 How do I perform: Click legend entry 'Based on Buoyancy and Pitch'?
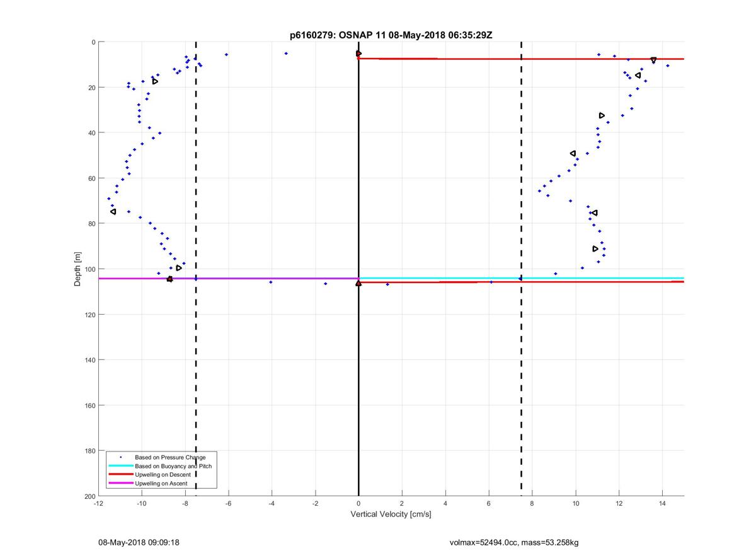coord(173,466)
